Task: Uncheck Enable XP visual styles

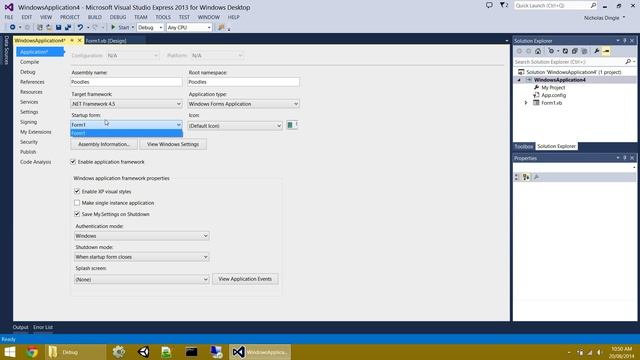Action: click(77, 191)
